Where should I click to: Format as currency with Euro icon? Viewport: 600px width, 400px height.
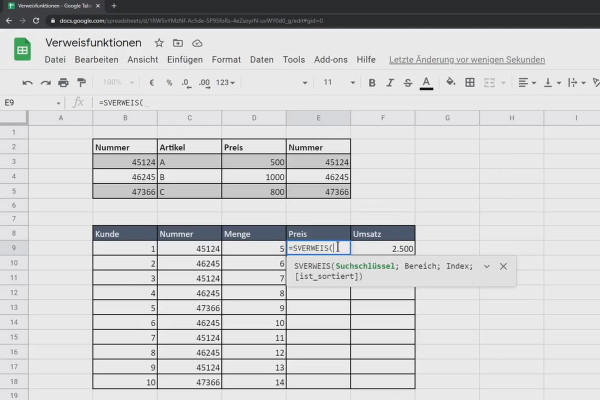pos(152,83)
